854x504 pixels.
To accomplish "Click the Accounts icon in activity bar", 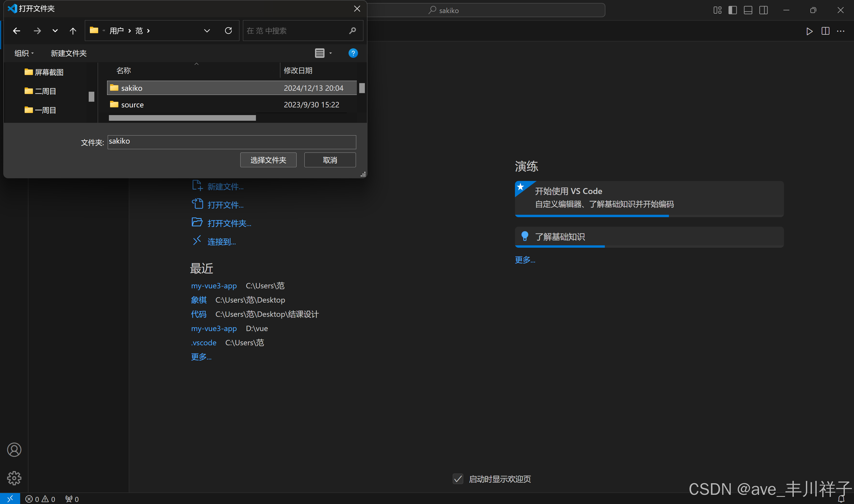I will pyautogui.click(x=14, y=450).
